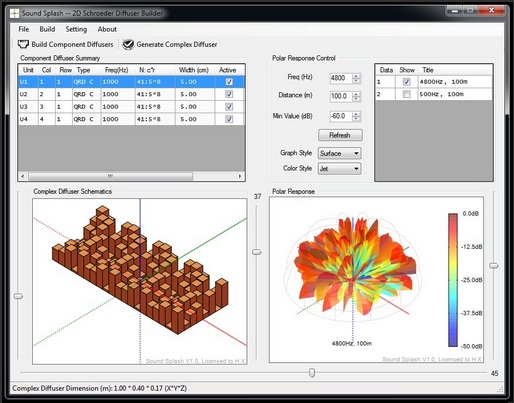
Task: Click the bottom horizontal rotation slider handle
Action: coord(312,372)
